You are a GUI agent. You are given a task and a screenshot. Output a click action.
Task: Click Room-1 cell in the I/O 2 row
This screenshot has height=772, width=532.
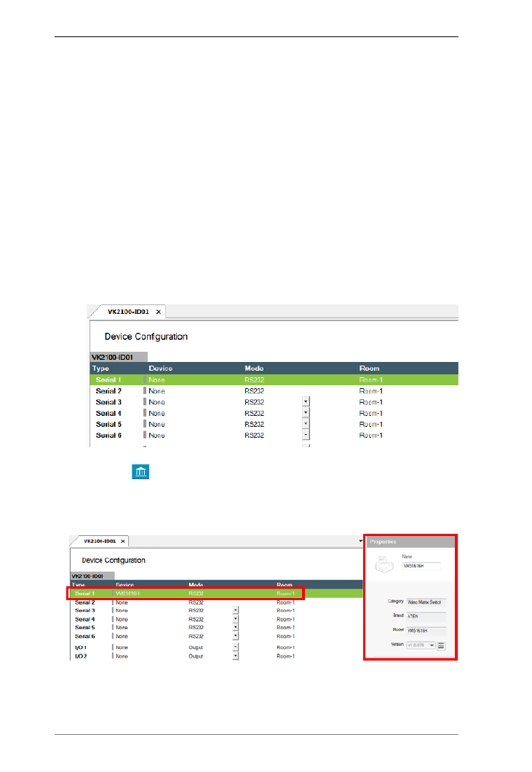[285, 656]
